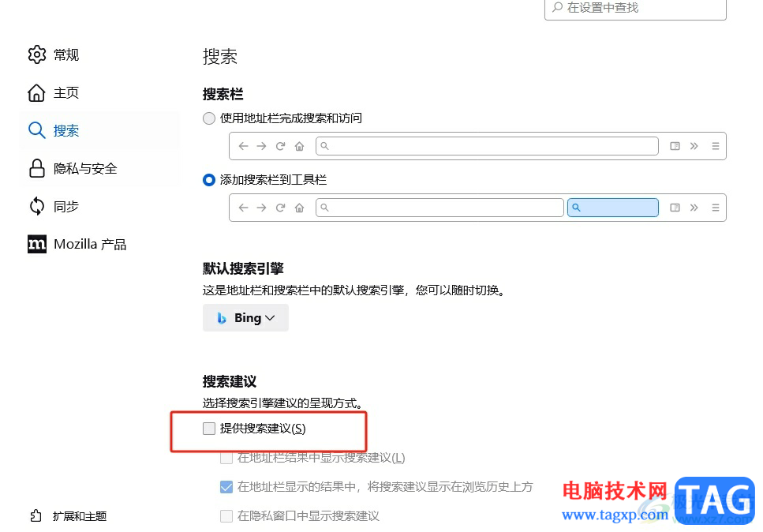The width and height of the screenshot is (763, 532).
Task: Click the back arrow in the toolbar preview
Action: (x=243, y=145)
